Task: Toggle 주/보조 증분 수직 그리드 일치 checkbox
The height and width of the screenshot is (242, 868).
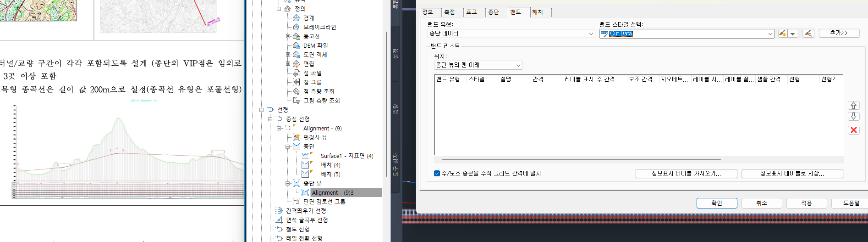Action: coord(437,173)
